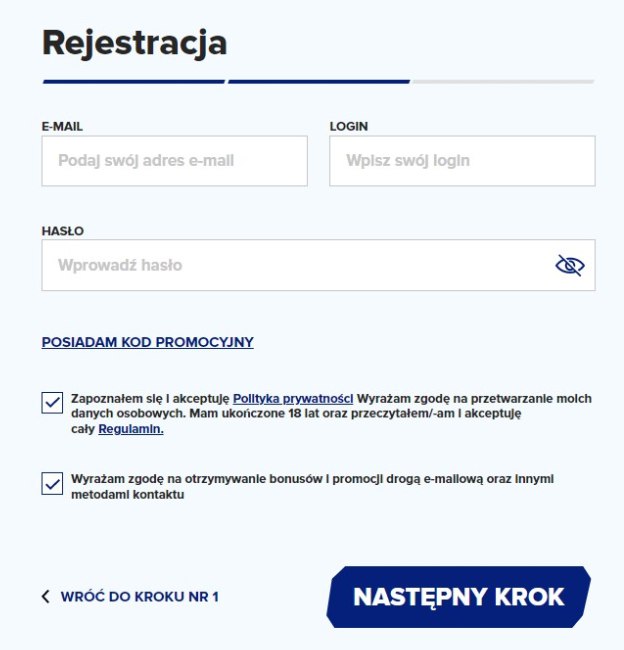This screenshot has height=650, width=624.
Task: Click the LOGIN field label
Action: [349, 126]
